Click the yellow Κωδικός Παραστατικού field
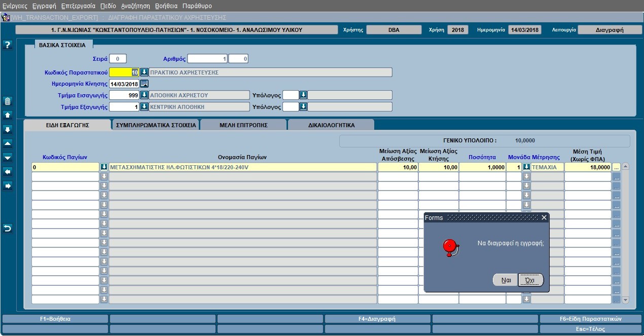The image size is (644, 336). [124, 72]
